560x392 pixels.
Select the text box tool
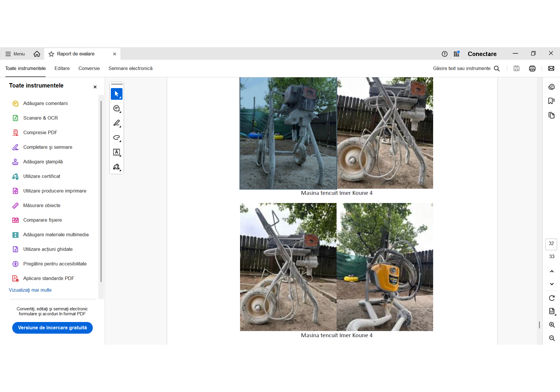click(116, 152)
